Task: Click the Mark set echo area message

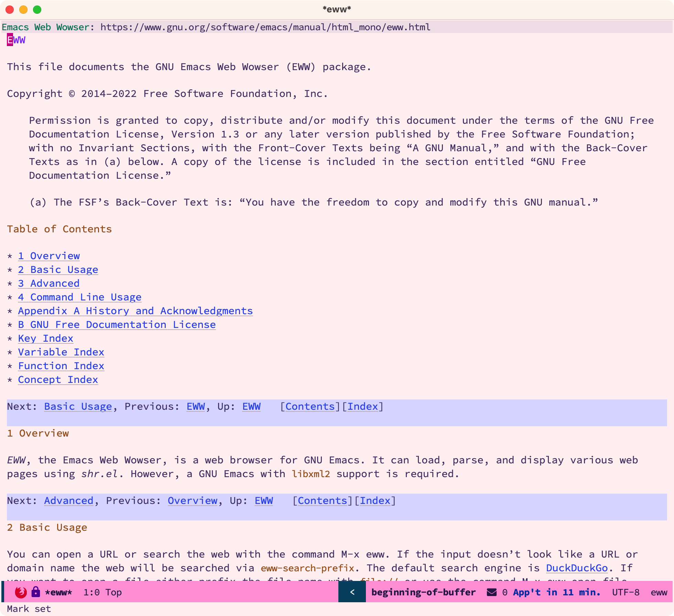Action: (x=29, y=609)
